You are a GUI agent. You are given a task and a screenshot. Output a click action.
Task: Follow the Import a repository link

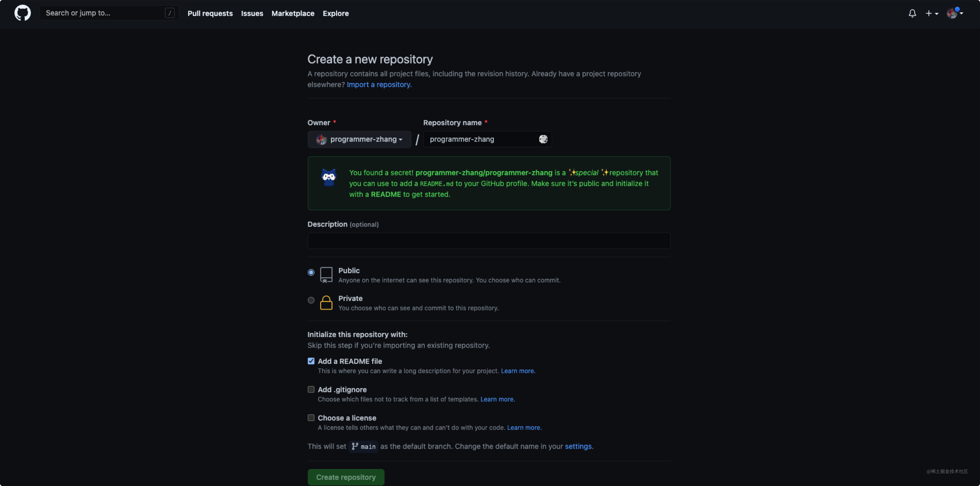pyautogui.click(x=379, y=85)
